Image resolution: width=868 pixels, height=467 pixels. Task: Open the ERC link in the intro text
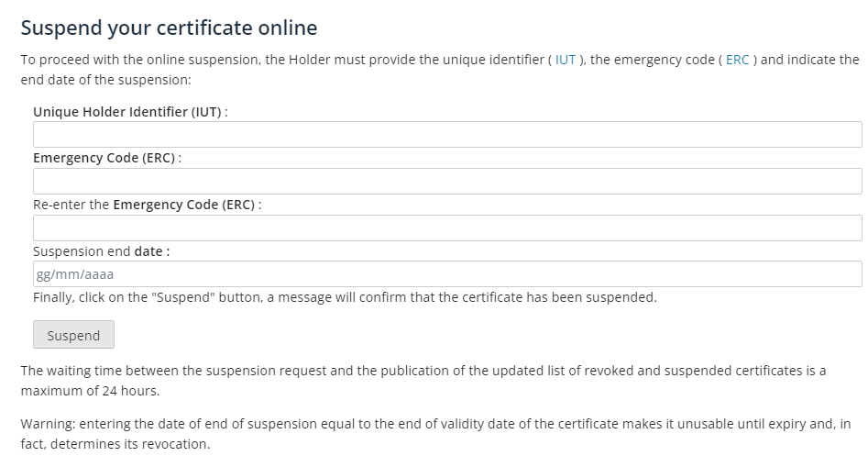click(x=737, y=60)
